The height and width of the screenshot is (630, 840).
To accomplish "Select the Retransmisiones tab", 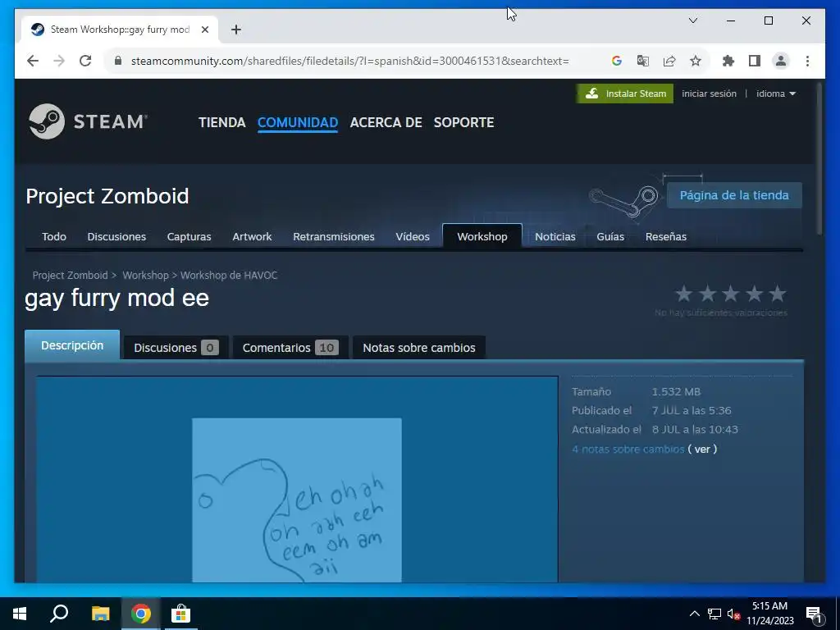I will [333, 237].
